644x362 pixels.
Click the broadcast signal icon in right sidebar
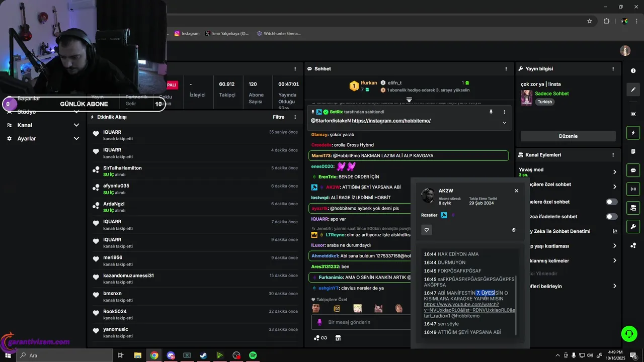[633, 189]
